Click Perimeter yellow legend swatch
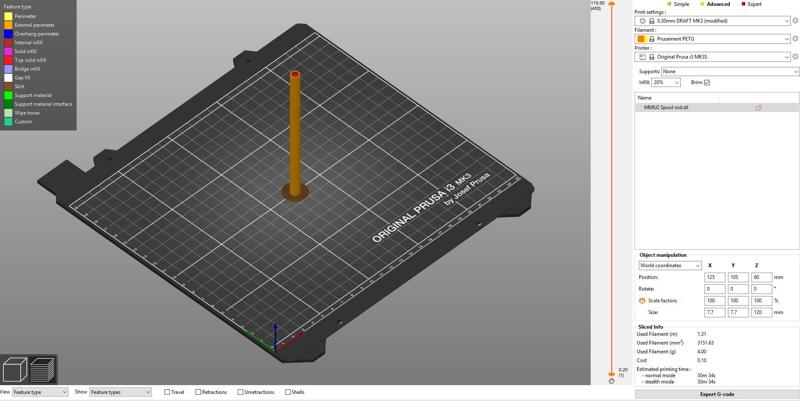Viewport: 800px width, 401px height. pyautogui.click(x=8, y=16)
